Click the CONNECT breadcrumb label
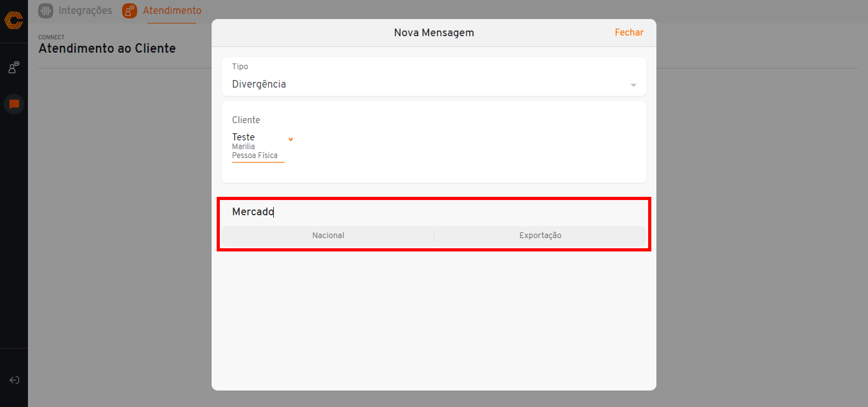 pyautogui.click(x=51, y=37)
